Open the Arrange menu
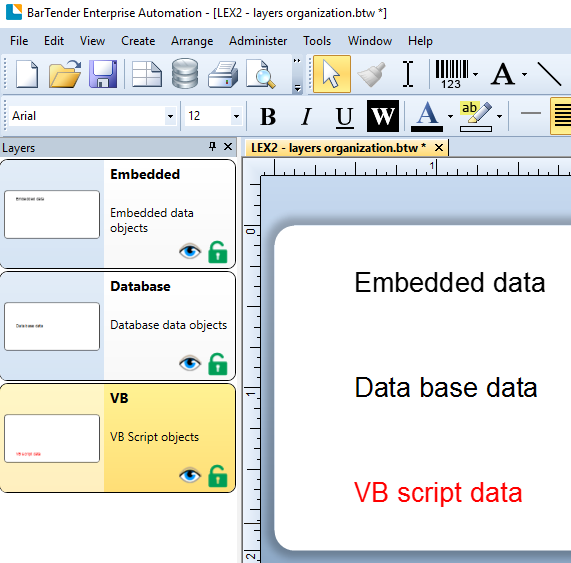The height and width of the screenshot is (563, 571). [x=192, y=41]
